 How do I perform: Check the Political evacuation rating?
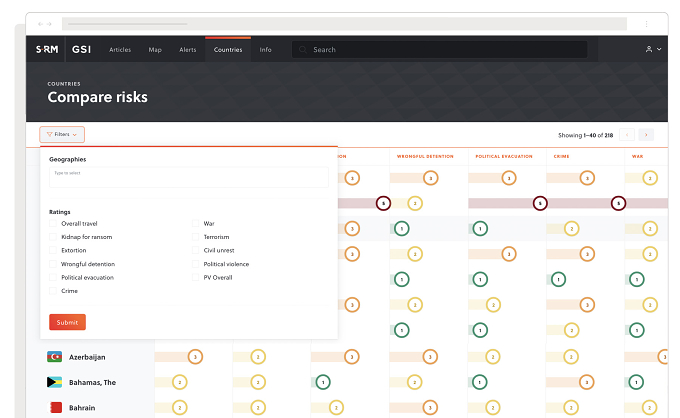pos(53,277)
